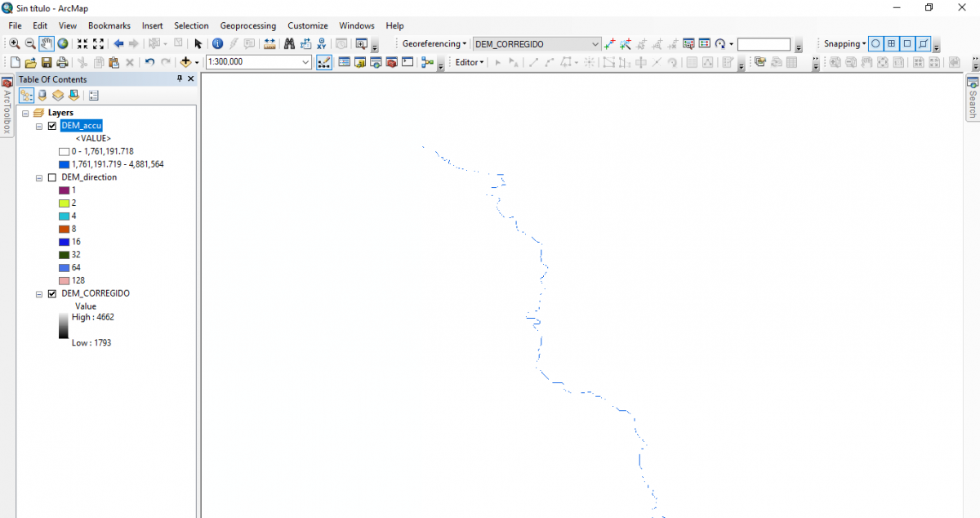980x518 pixels.
Task: Open the Catalog window icon
Action: [x=359, y=62]
